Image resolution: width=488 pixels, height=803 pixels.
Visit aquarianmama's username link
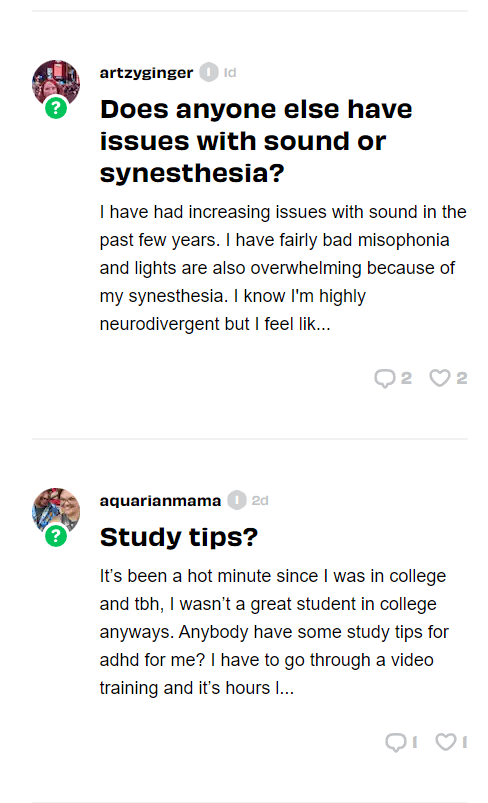coord(160,500)
